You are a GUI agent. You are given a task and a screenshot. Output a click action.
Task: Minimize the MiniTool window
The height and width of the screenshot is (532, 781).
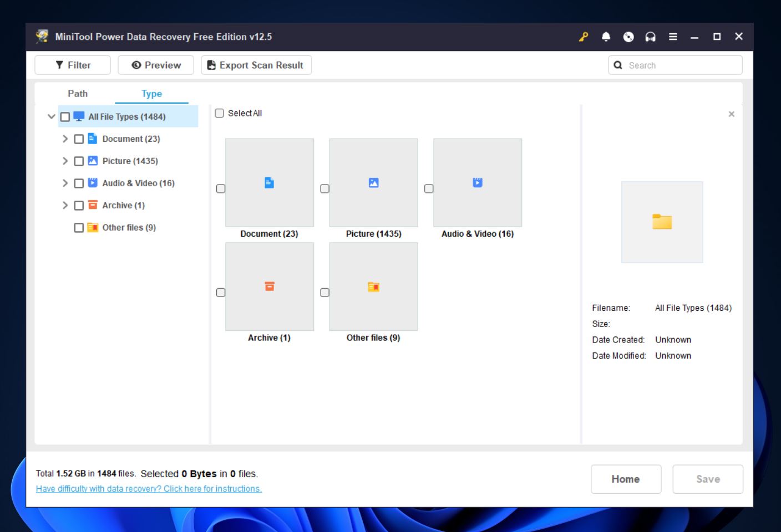click(694, 37)
